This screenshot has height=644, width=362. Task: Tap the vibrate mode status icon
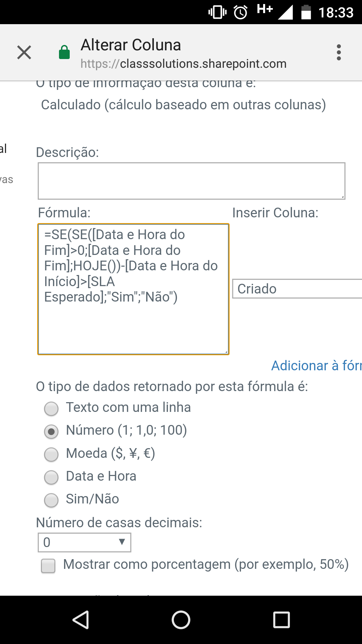218,12
